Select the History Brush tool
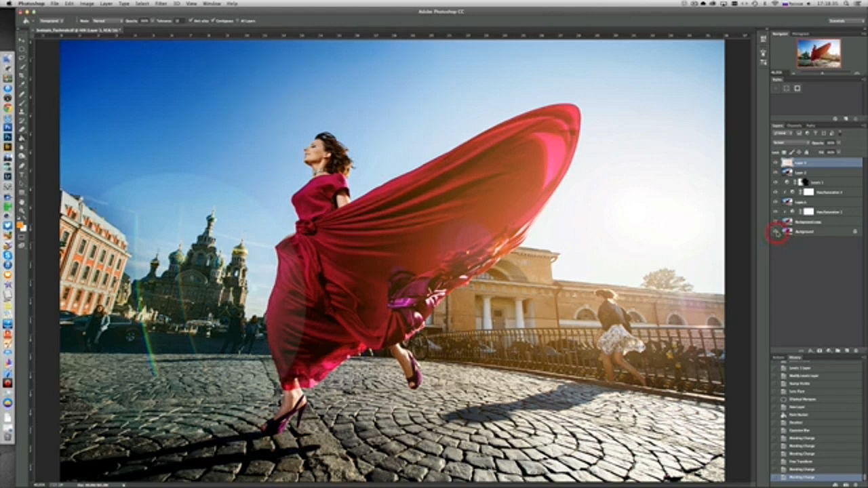 (x=22, y=120)
